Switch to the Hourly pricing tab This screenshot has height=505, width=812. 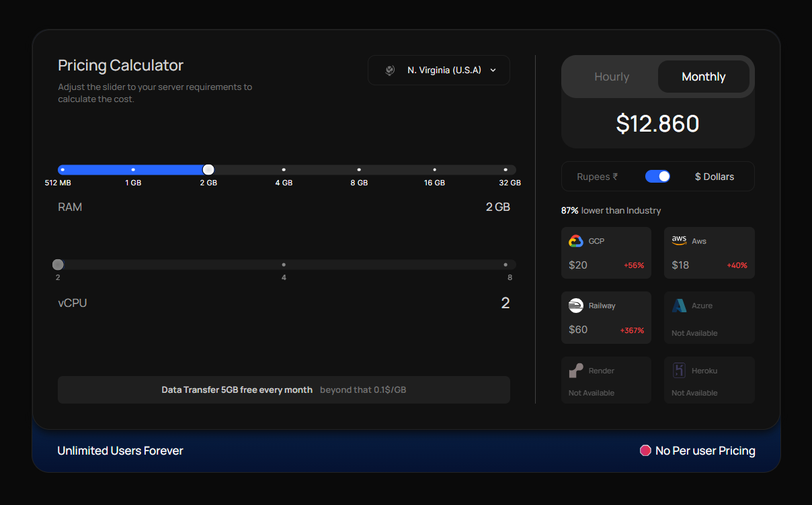click(612, 77)
